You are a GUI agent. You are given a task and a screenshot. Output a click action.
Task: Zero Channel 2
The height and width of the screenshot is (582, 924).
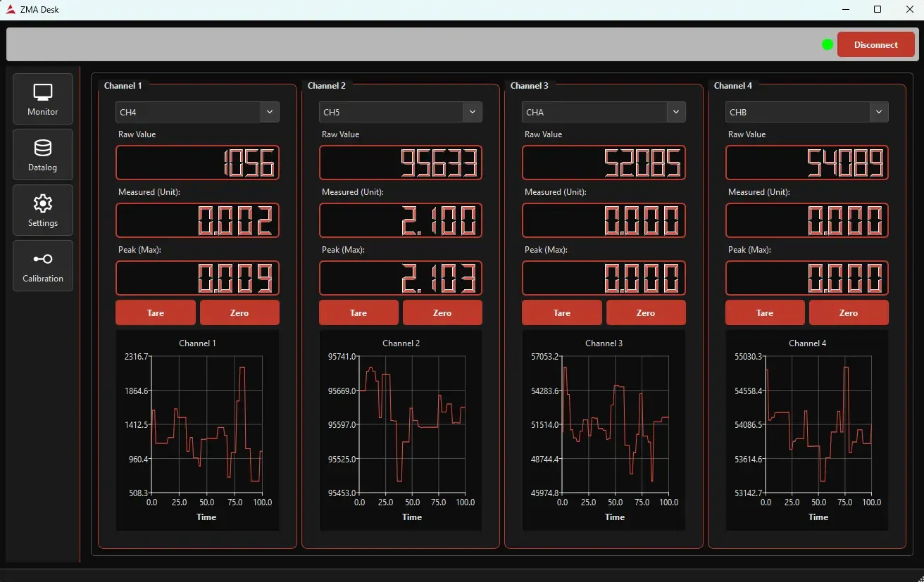coord(442,312)
